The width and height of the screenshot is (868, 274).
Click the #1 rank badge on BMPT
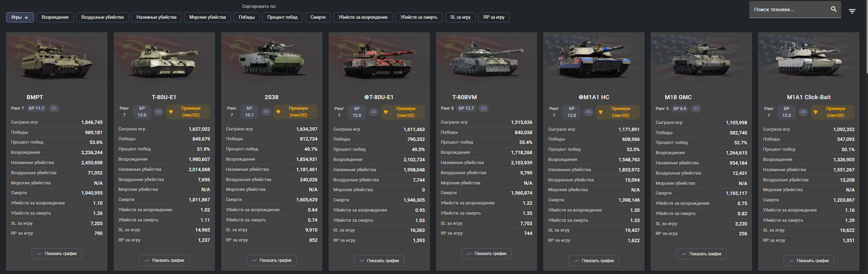tap(54, 108)
